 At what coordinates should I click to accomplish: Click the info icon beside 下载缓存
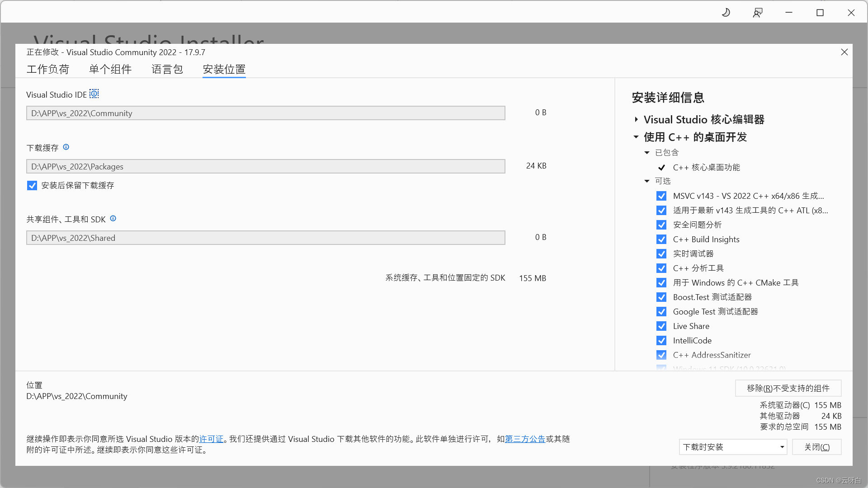[66, 147]
